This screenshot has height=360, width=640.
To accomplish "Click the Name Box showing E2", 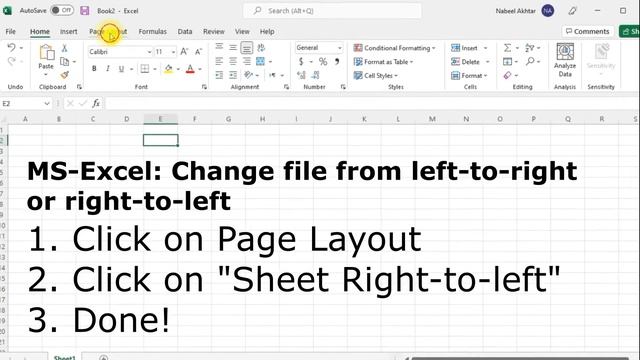I will (26, 104).
